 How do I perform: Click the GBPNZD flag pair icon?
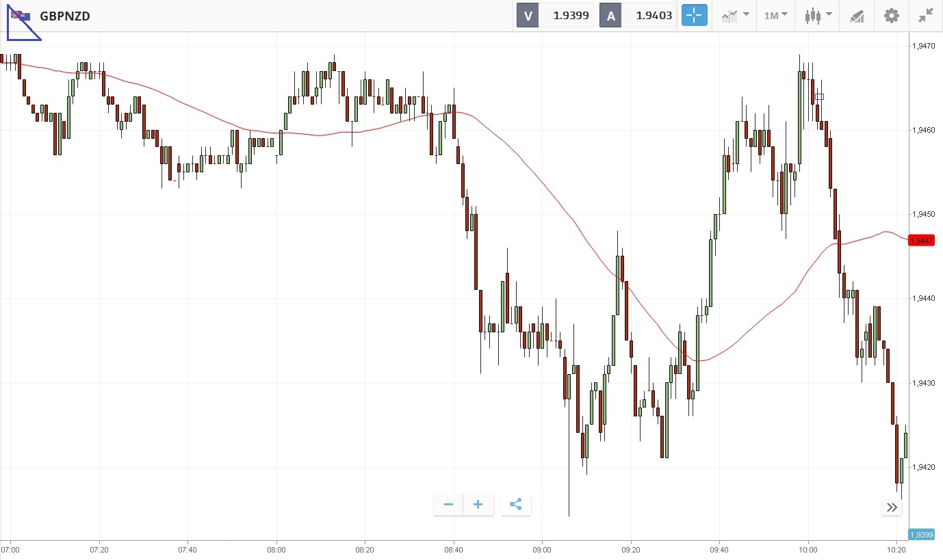pos(21,16)
